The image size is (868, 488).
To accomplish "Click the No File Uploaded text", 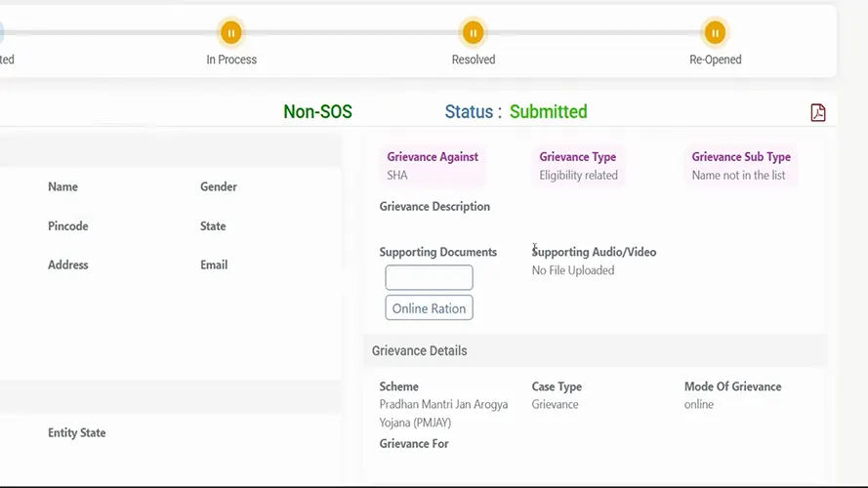I will click(x=573, y=270).
